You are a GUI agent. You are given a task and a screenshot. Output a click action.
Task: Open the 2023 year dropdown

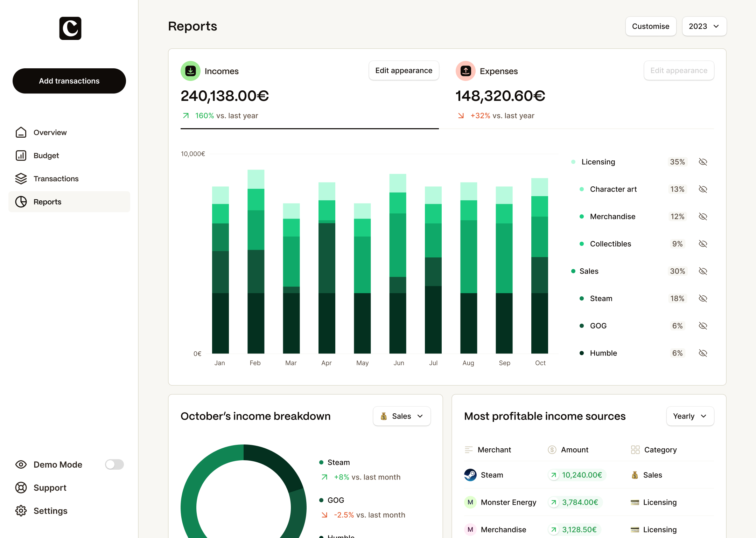(704, 26)
